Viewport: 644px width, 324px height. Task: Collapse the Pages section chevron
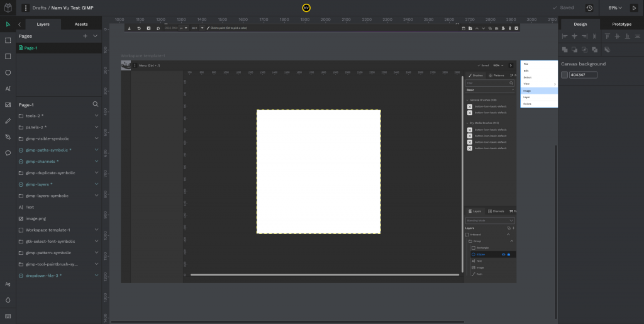pyautogui.click(x=96, y=36)
